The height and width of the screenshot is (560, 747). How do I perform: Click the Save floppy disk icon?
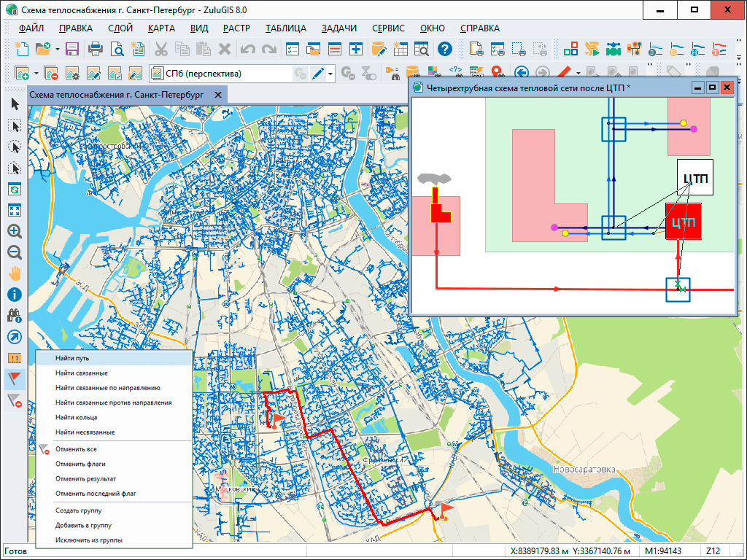pos(72,50)
